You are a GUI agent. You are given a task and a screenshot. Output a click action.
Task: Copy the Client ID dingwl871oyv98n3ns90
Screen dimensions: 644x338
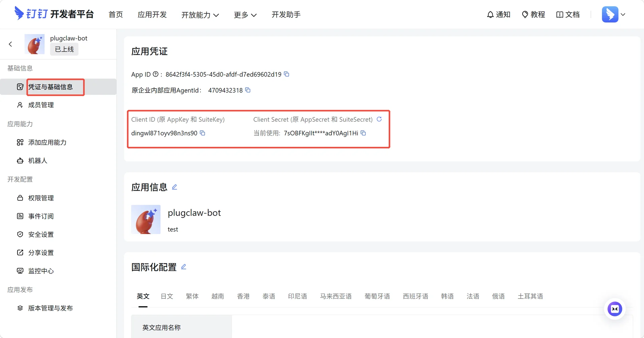point(203,133)
